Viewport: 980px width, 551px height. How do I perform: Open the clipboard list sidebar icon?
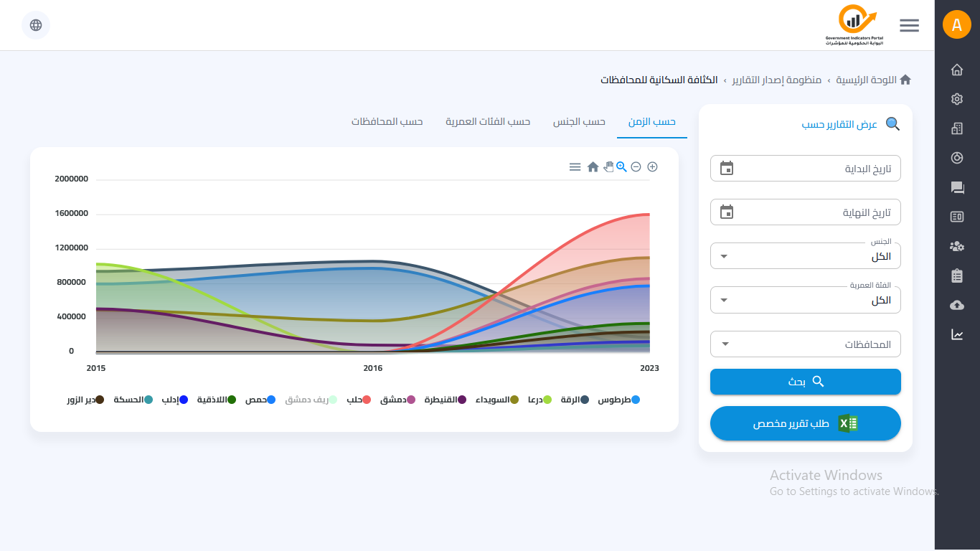tap(956, 275)
